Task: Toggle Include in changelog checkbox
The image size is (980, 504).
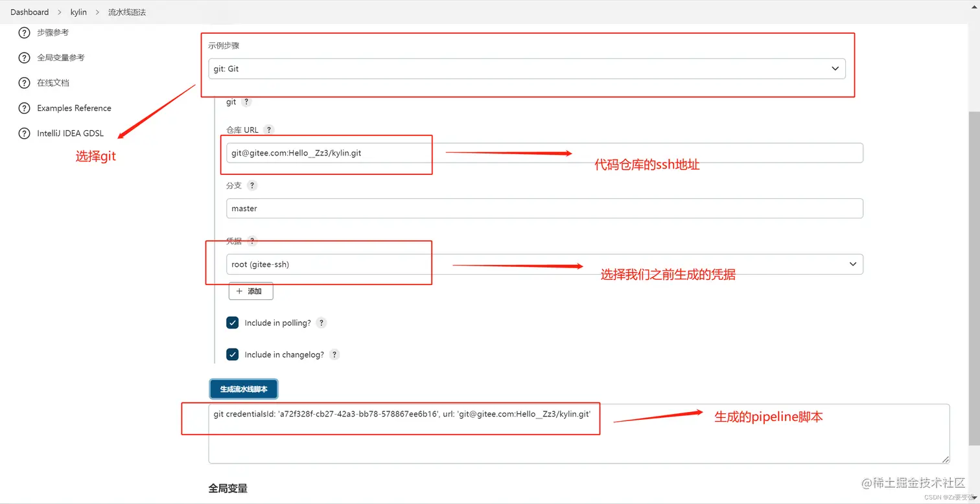Action: point(233,354)
